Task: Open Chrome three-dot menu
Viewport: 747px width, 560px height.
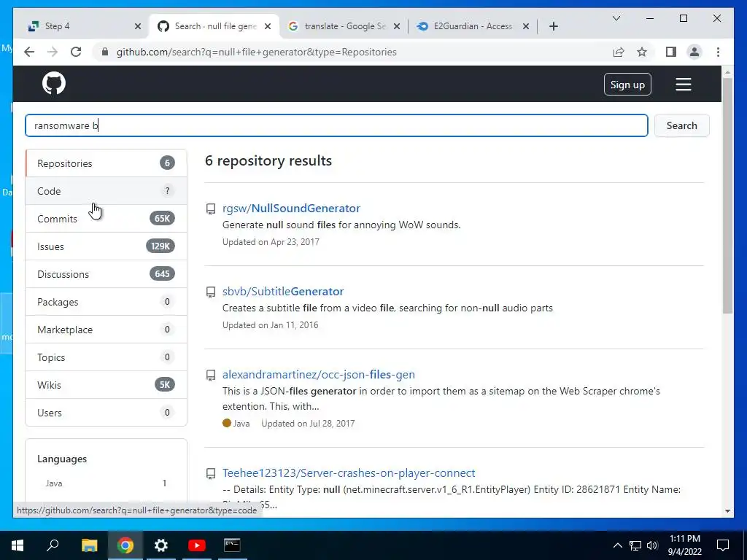Action: (718, 52)
